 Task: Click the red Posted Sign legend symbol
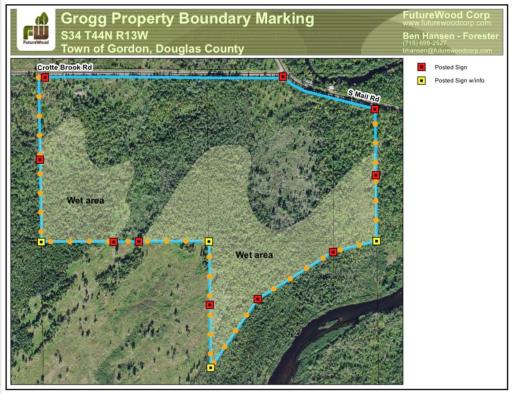[x=422, y=67]
